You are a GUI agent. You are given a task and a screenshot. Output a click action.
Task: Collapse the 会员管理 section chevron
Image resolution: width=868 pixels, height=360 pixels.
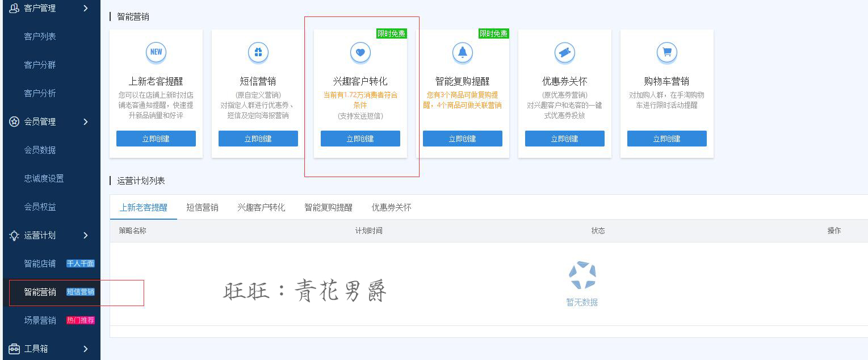(86, 122)
